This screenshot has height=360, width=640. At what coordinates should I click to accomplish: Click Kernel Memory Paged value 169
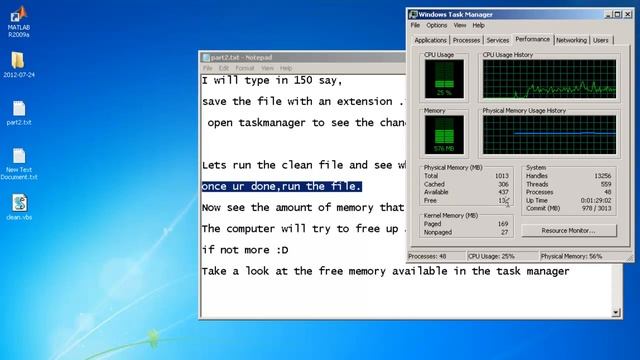tap(503, 224)
